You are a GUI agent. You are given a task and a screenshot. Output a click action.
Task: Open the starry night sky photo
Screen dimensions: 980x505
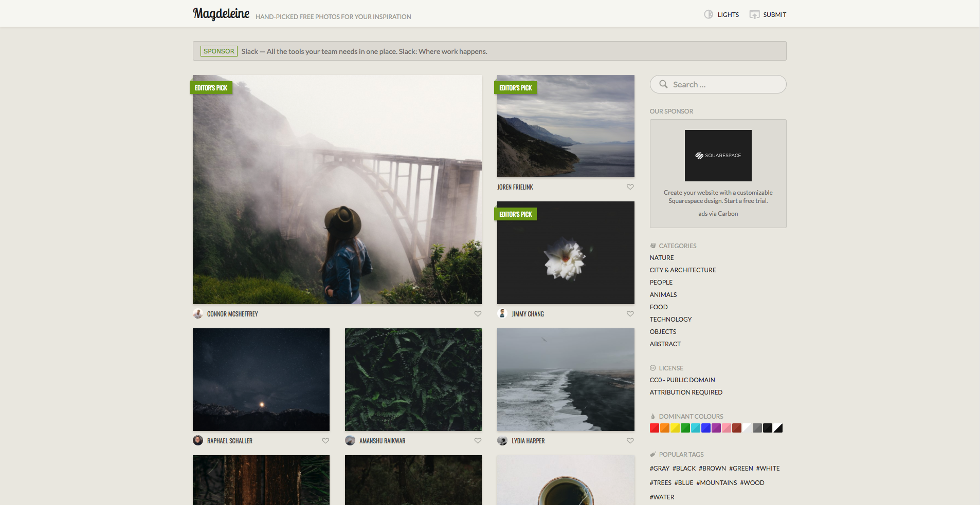[x=261, y=380]
